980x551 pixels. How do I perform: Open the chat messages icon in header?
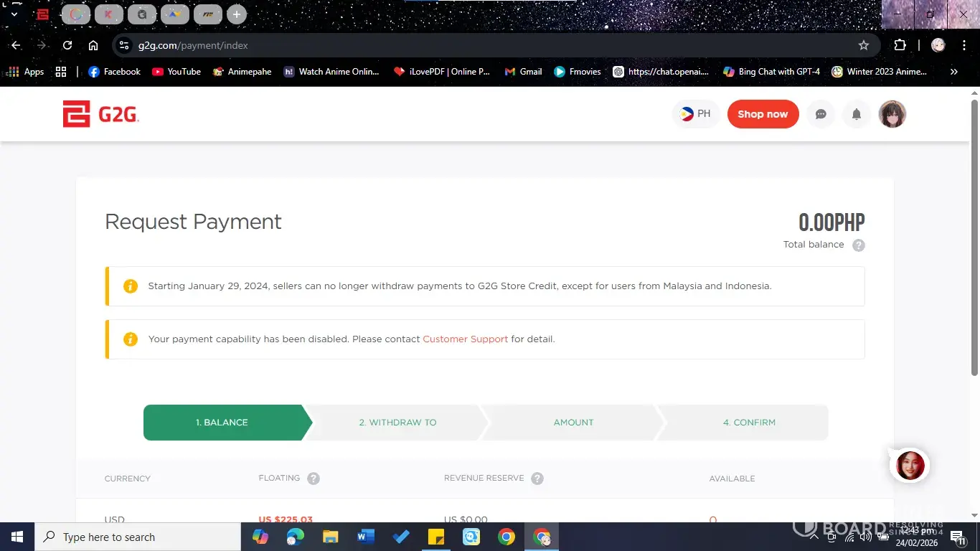[x=821, y=114]
